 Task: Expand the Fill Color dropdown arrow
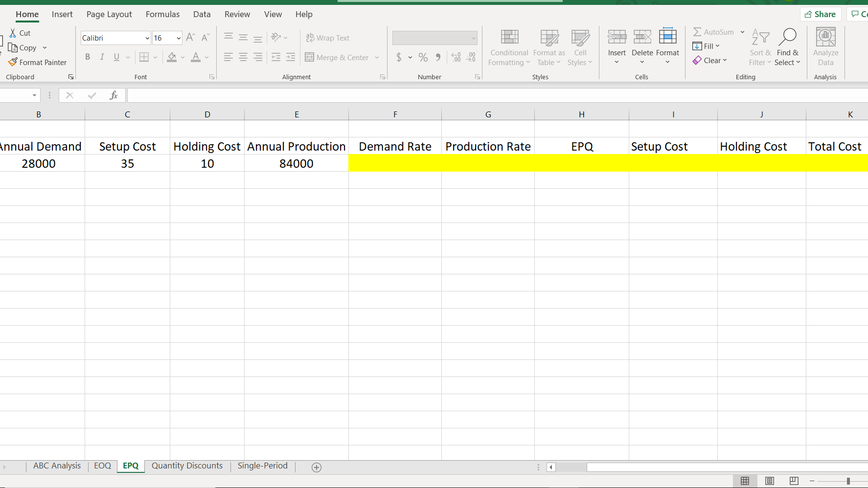(183, 57)
